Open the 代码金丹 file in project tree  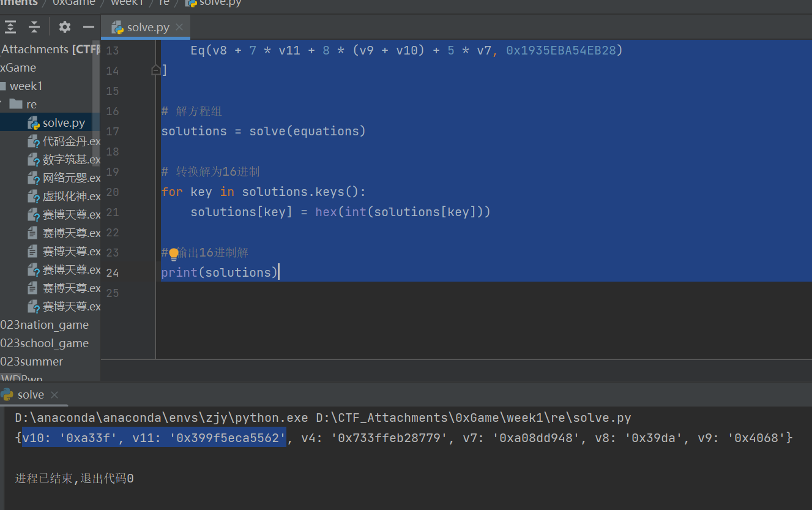pyautogui.click(x=70, y=141)
